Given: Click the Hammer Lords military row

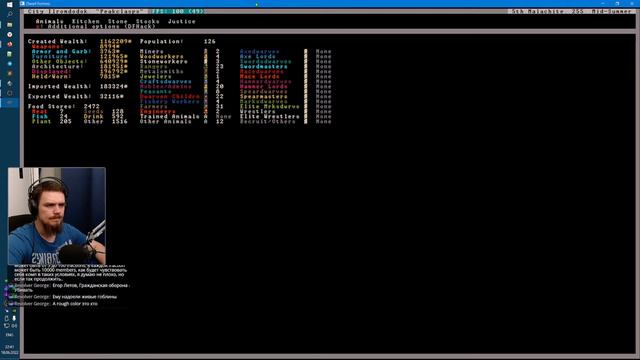Looking at the screenshot, I should (x=286, y=86).
